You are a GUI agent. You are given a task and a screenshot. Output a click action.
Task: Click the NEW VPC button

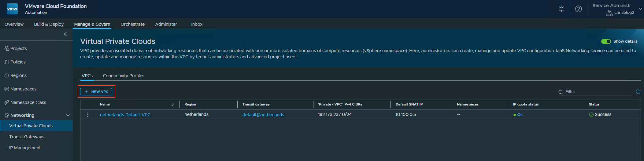click(96, 92)
